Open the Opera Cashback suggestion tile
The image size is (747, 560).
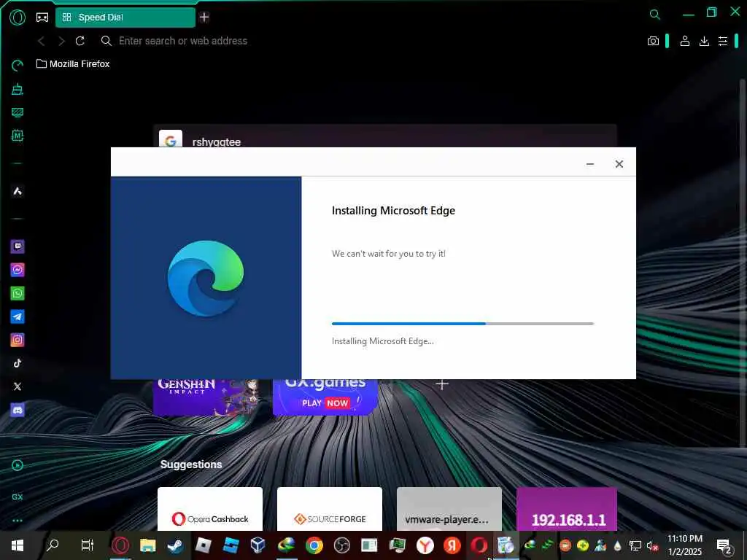click(210, 508)
